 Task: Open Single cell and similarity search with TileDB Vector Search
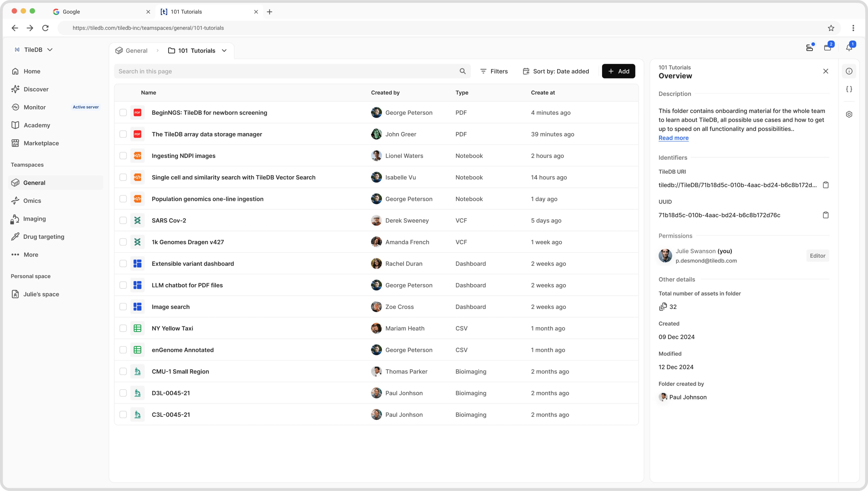point(233,177)
